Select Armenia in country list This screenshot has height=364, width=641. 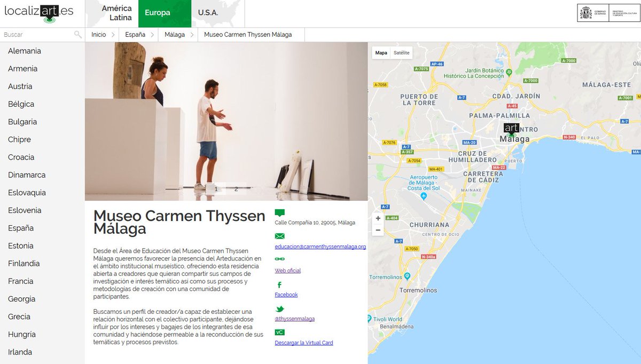(x=23, y=69)
